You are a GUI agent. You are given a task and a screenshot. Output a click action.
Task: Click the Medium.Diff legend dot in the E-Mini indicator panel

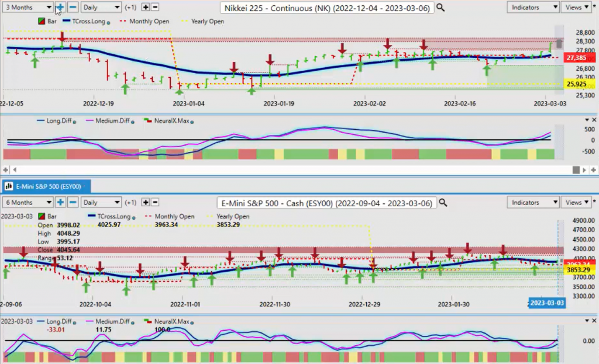(133, 323)
